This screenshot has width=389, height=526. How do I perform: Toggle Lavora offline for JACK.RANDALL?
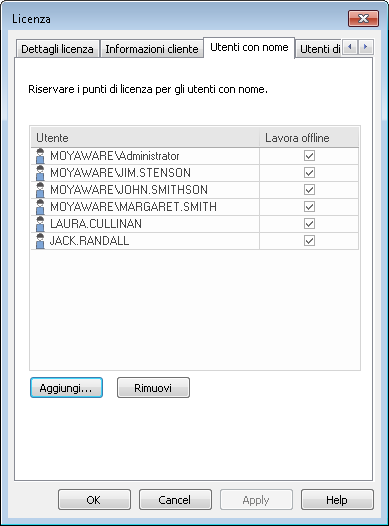pos(309,241)
